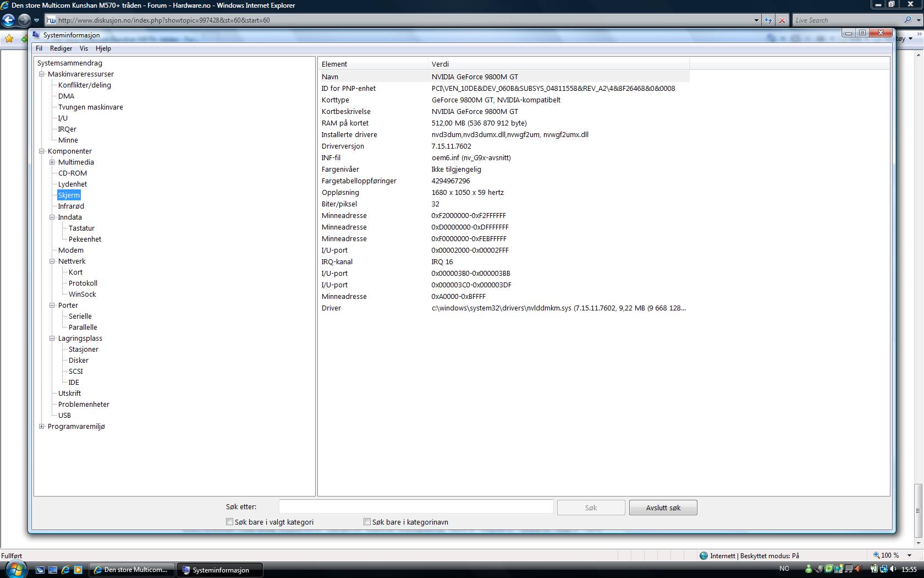Collapse the Maskinvareressurser tree node

tap(42, 74)
